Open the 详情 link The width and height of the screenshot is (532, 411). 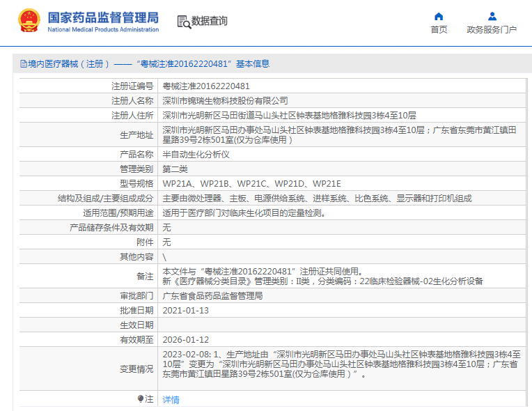tap(171, 400)
